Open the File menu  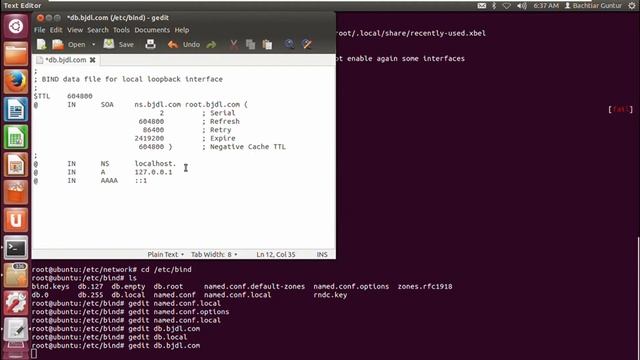point(40,30)
